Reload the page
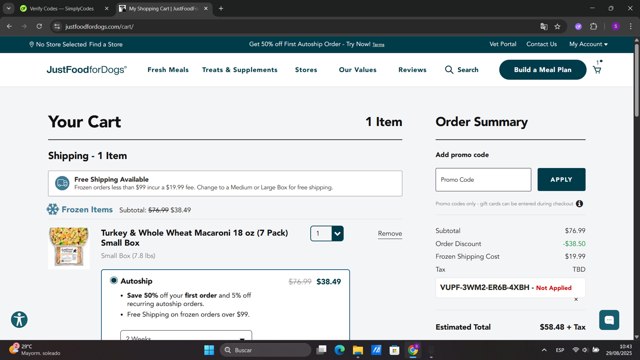This screenshot has width=640, height=360. point(39,27)
